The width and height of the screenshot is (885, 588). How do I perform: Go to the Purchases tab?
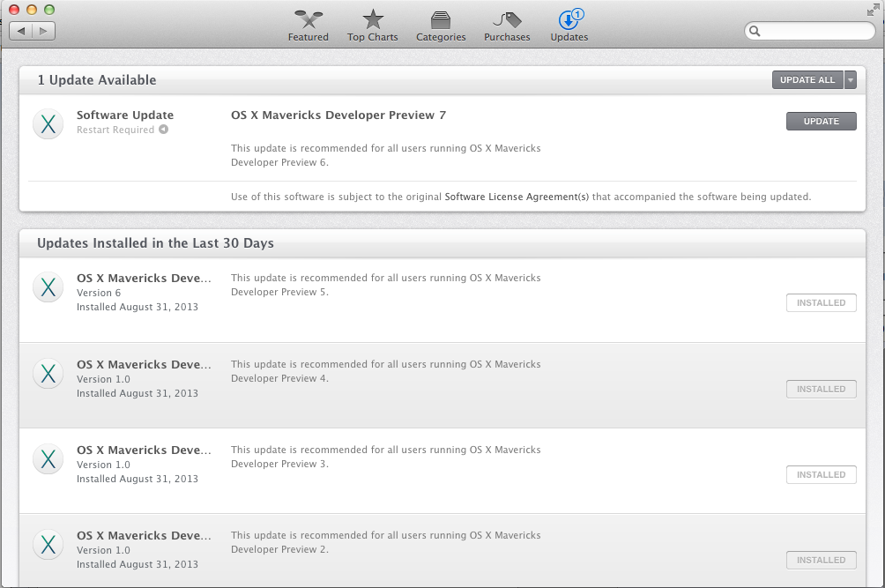click(x=507, y=26)
